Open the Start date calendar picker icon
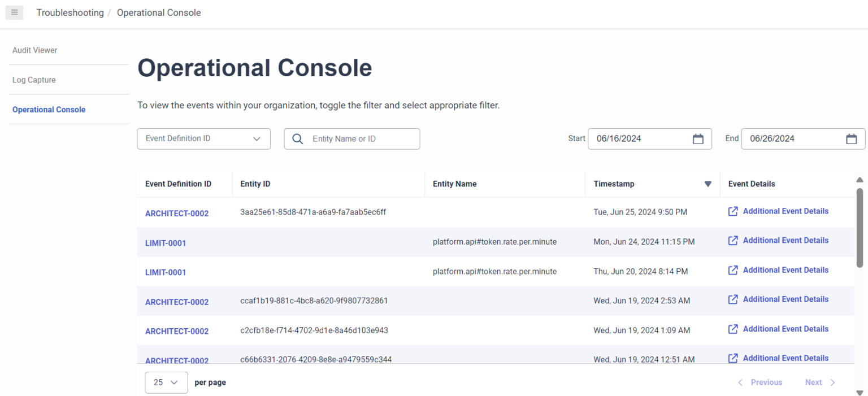 point(698,138)
